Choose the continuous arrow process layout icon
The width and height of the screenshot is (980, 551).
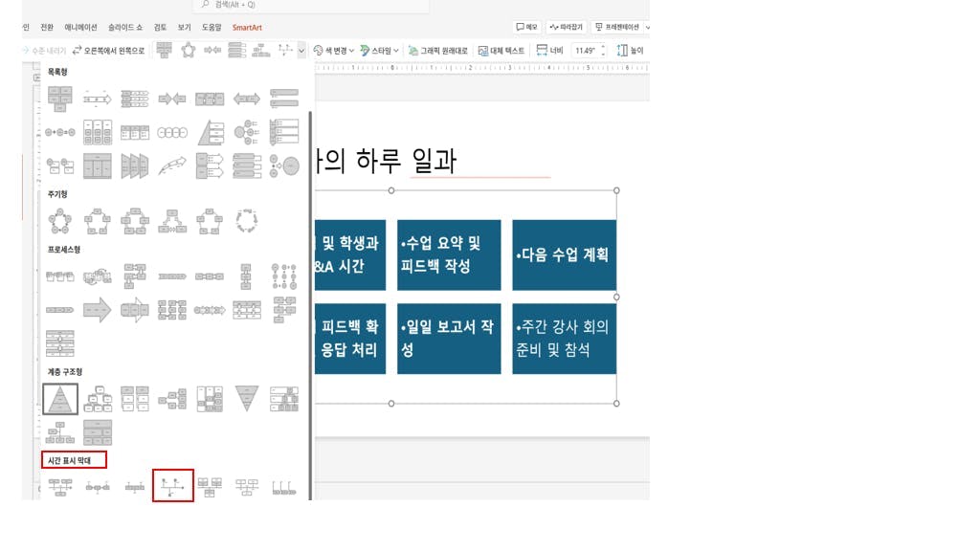(98, 311)
